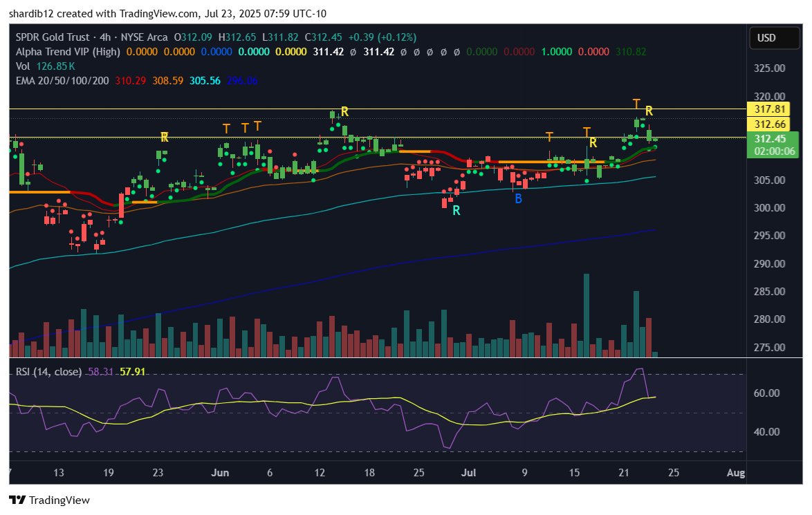This screenshot has width=812, height=515.
Task: Click the RSI moving average value 57.91
Action: [x=133, y=372]
